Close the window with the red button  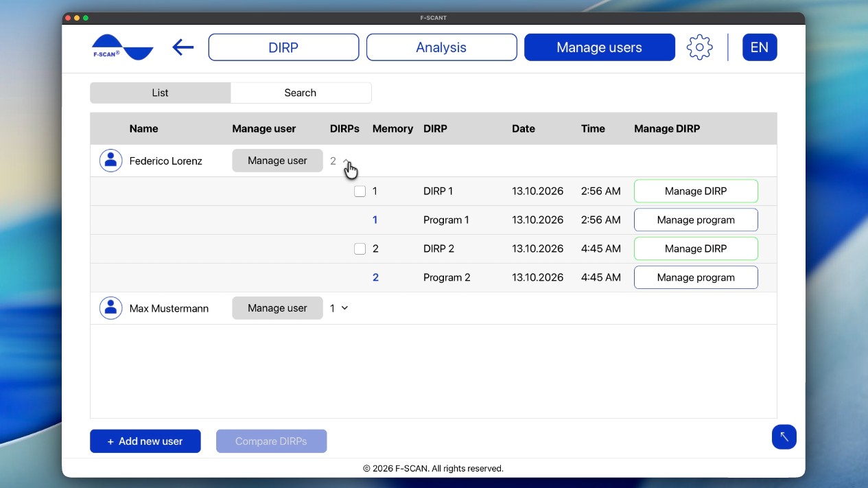coord(68,18)
